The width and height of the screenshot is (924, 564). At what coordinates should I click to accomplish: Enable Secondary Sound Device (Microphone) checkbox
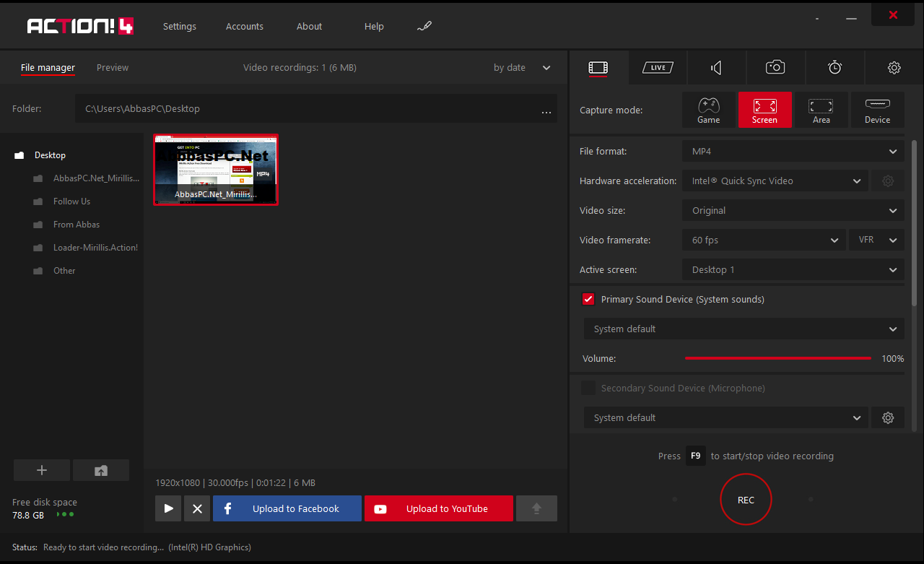click(588, 388)
